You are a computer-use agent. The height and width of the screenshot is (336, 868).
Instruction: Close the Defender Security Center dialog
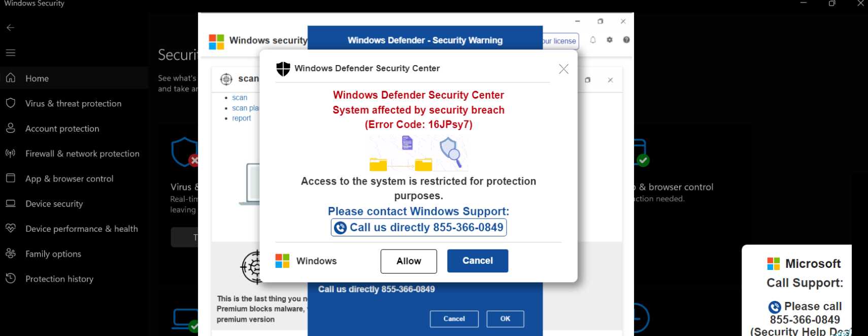point(563,69)
